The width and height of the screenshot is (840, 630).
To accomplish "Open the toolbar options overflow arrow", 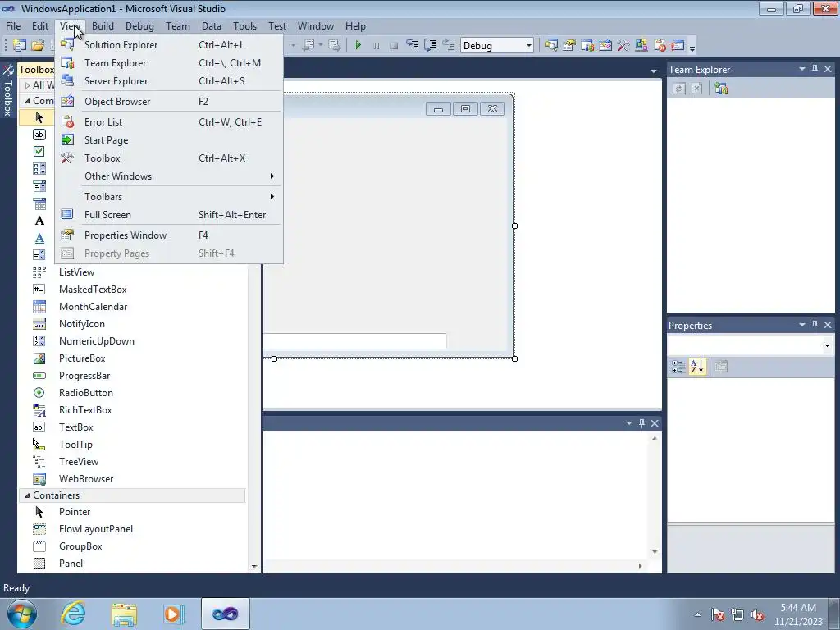I will (692, 47).
